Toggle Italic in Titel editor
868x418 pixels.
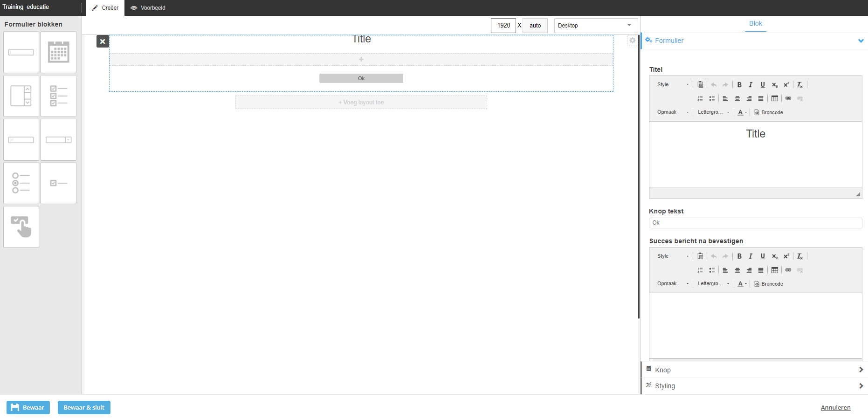coord(751,85)
